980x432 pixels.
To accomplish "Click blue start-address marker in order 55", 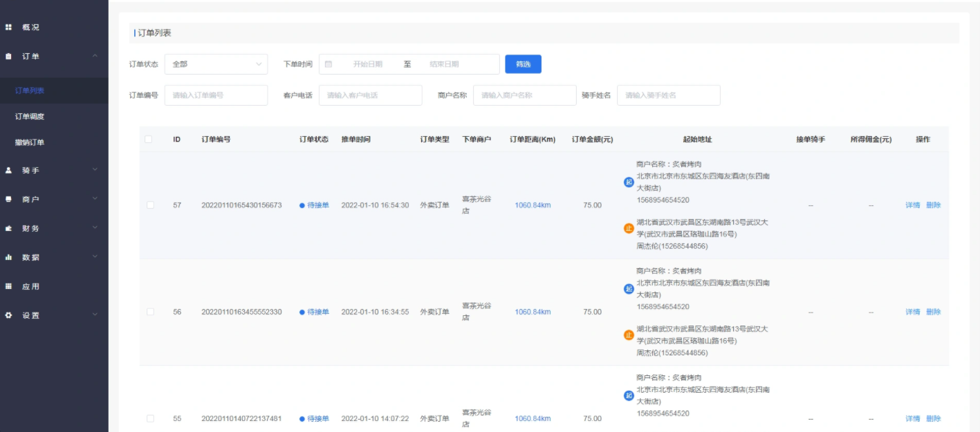I will pos(629,395).
